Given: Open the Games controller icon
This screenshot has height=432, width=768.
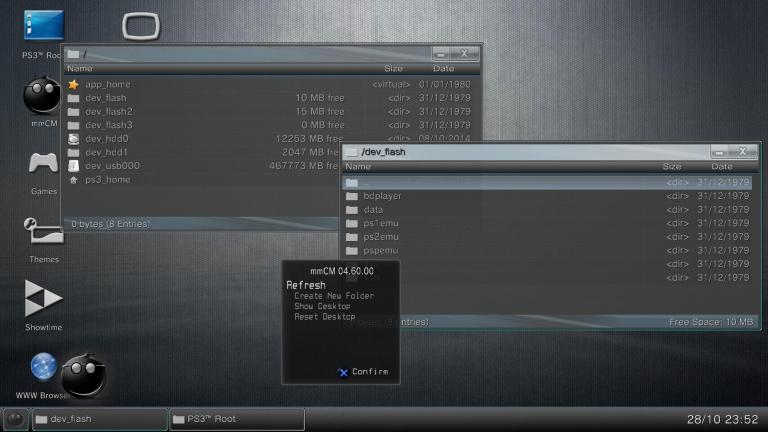Looking at the screenshot, I should pyautogui.click(x=43, y=163).
